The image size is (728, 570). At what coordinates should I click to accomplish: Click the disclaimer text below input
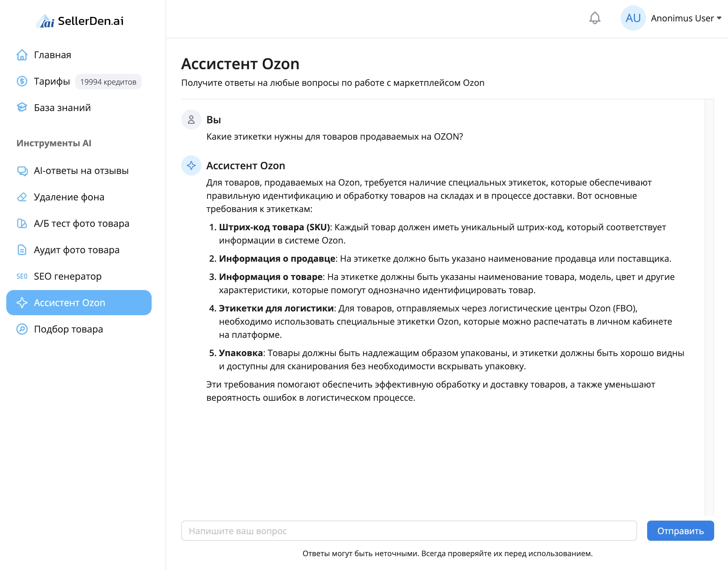point(448,553)
